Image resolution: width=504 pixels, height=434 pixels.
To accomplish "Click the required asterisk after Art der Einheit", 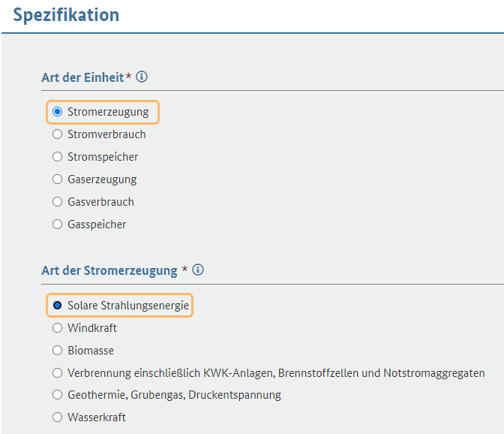I will pos(128,77).
